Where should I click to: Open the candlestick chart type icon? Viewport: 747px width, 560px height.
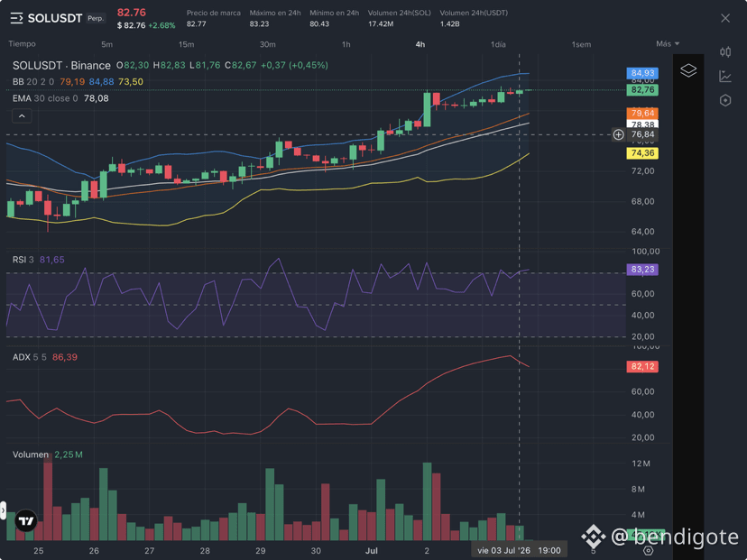[x=725, y=52]
